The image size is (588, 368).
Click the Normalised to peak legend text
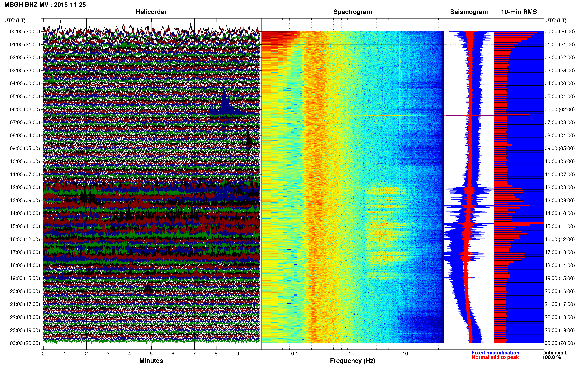[495, 357]
